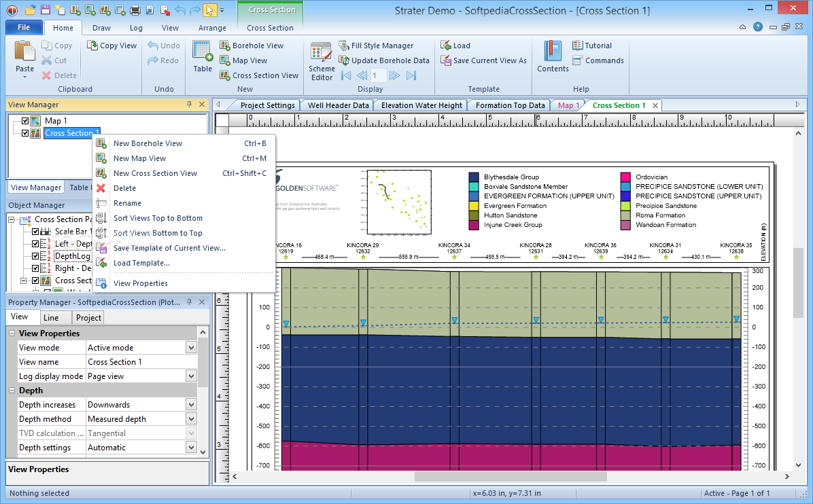The width and height of the screenshot is (813, 504).
Task: Collapse the Cross Section Pane tree node
Action: 11,219
